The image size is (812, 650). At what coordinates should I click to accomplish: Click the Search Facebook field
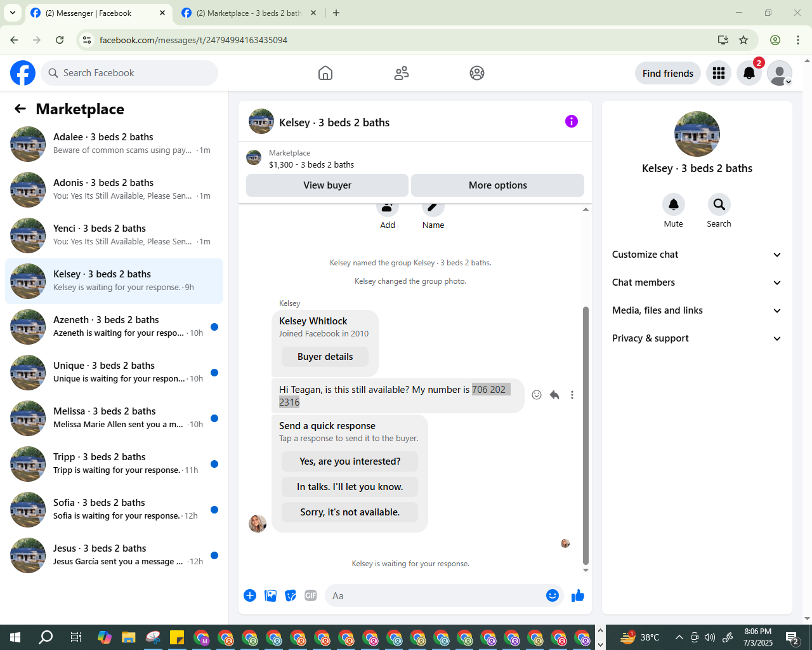coord(129,73)
